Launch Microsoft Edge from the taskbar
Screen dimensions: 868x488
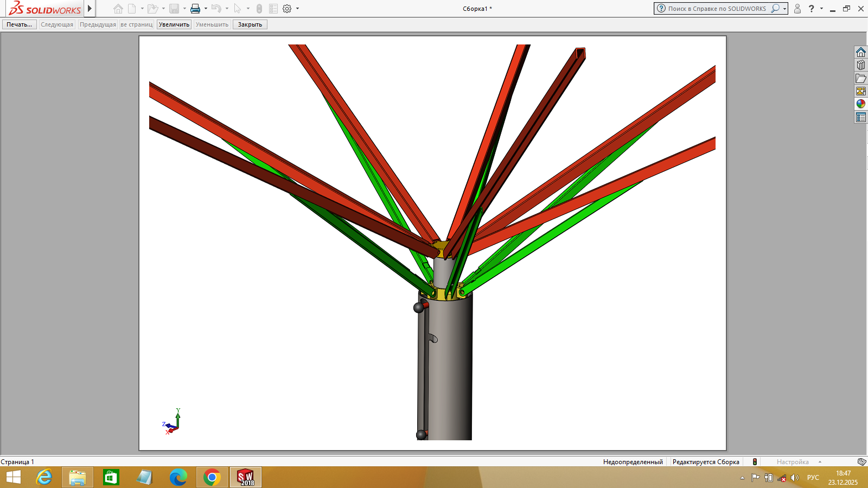178,477
